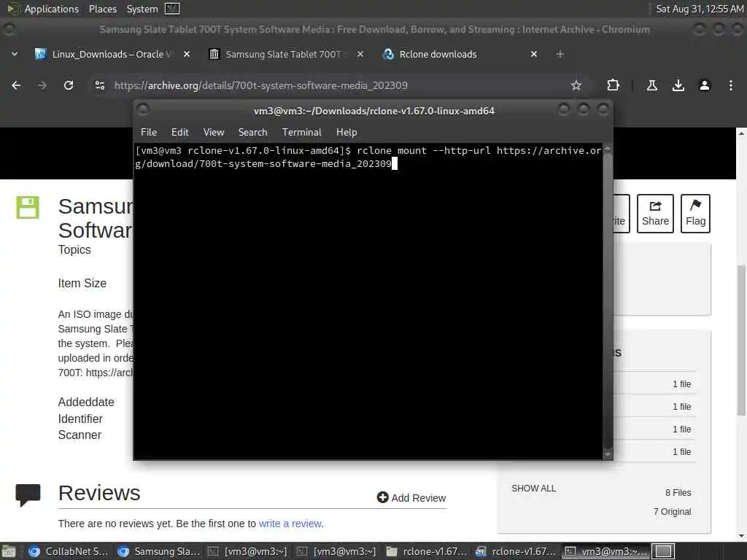
Task: Open rclone-v1.67 folder taskbar entry
Action: click(x=426, y=551)
